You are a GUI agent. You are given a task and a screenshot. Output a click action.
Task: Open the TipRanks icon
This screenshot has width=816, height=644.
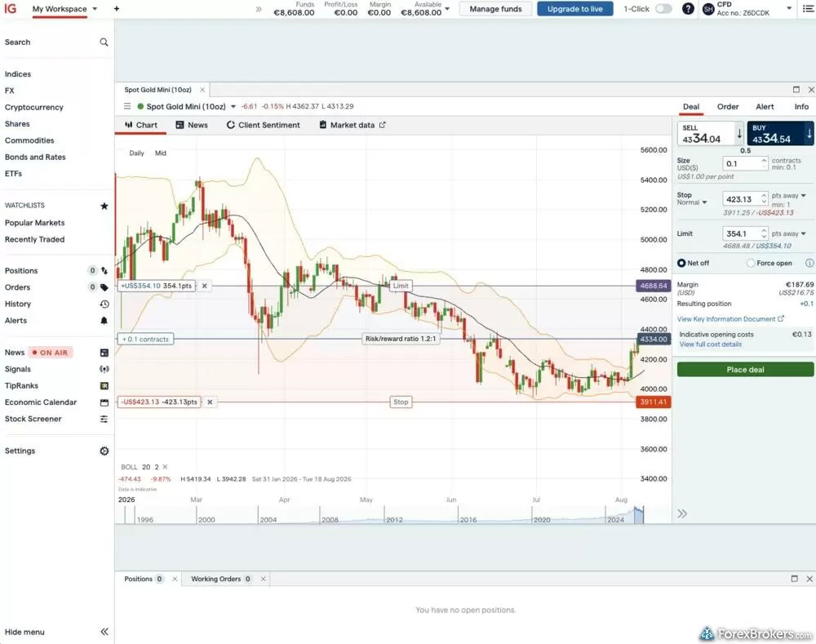(104, 386)
